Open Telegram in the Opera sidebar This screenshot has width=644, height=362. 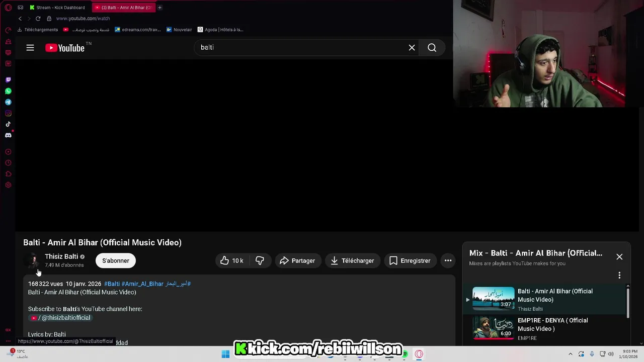[8, 102]
